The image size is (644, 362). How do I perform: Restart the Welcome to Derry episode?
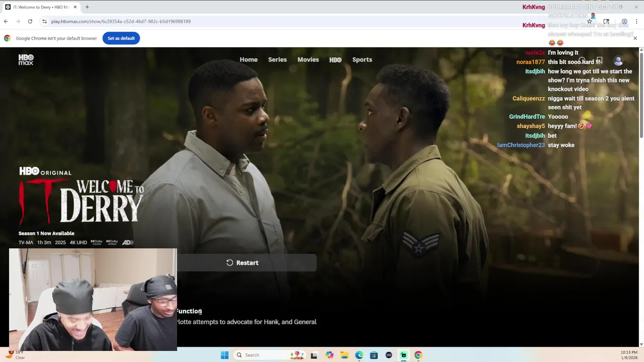pyautogui.click(x=243, y=262)
